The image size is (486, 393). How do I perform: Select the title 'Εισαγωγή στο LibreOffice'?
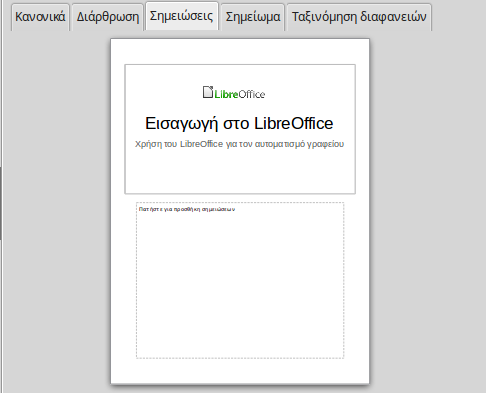click(239, 123)
